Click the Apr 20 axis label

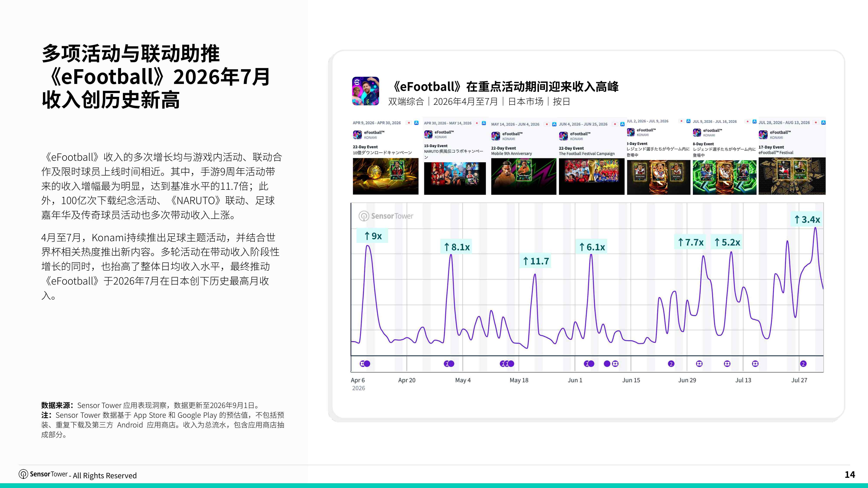[x=407, y=380]
